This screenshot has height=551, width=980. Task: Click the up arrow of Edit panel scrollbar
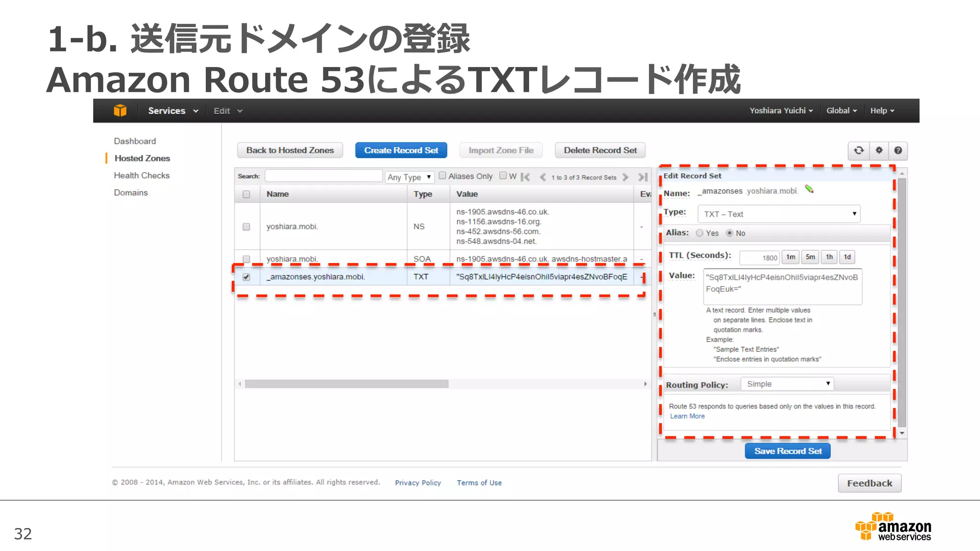pos(902,173)
